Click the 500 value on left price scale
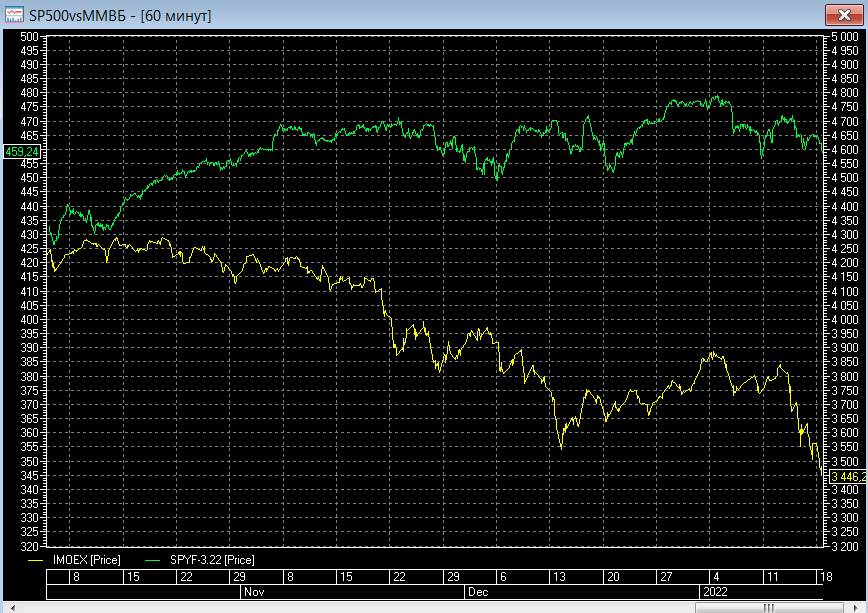868x613 pixels. pyautogui.click(x=29, y=37)
